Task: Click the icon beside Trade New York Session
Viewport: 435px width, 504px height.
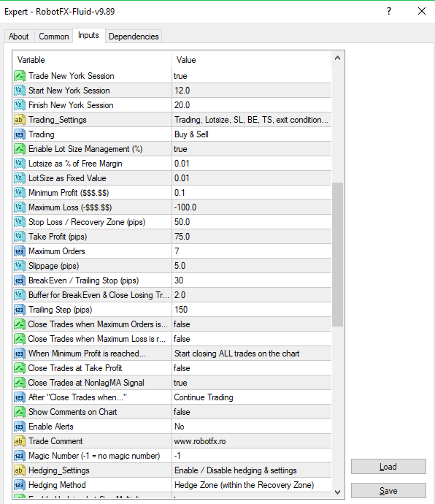Action: (x=19, y=76)
